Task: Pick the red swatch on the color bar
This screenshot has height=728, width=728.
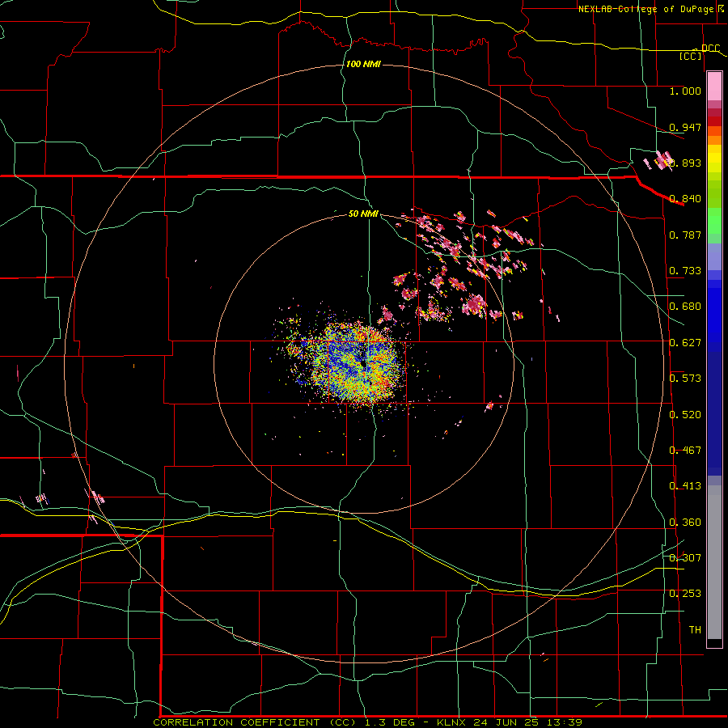Action: (x=714, y=121)
